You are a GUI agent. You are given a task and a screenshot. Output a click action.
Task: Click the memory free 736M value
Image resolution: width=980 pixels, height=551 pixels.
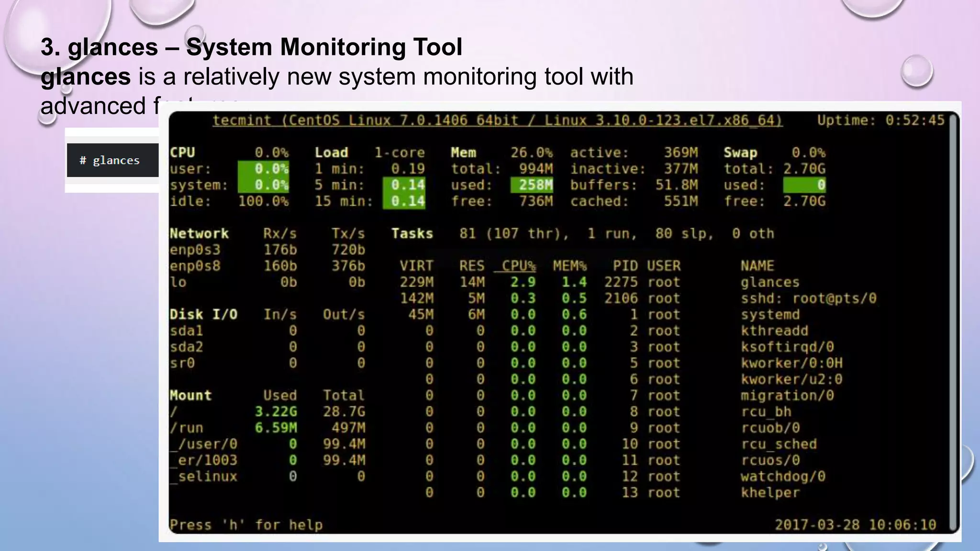tap(536, 201)
